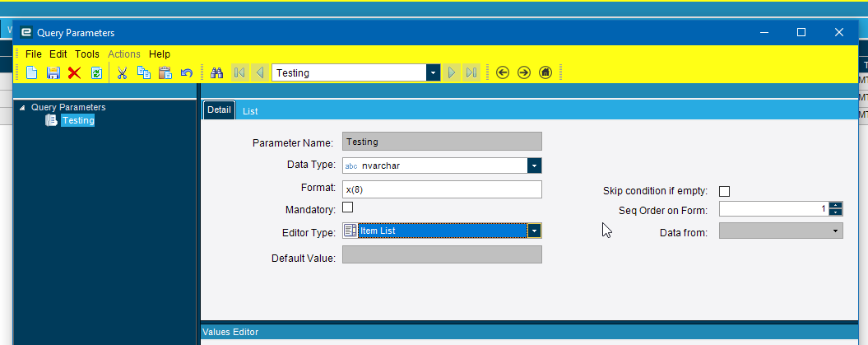Expand the Data Type nvarchar dropdown
This screenshot has width=868, height=345.
click(x=534, y=166)
